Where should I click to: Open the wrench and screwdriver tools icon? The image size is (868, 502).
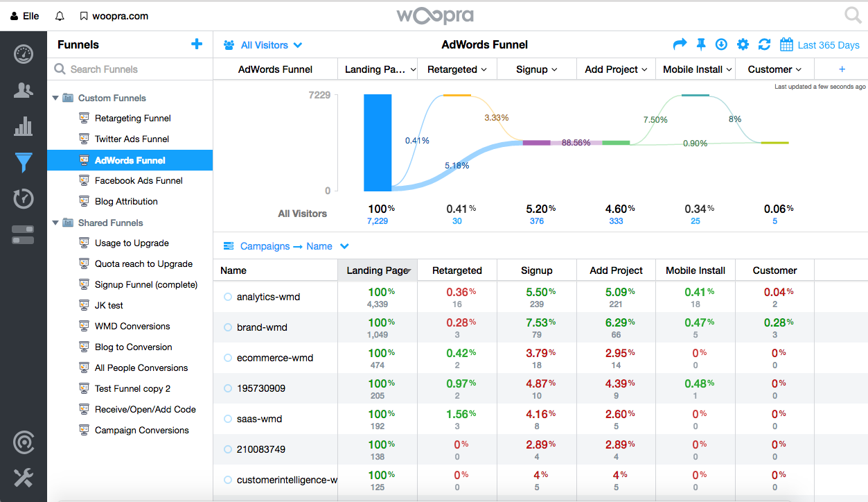pos(24,478)
